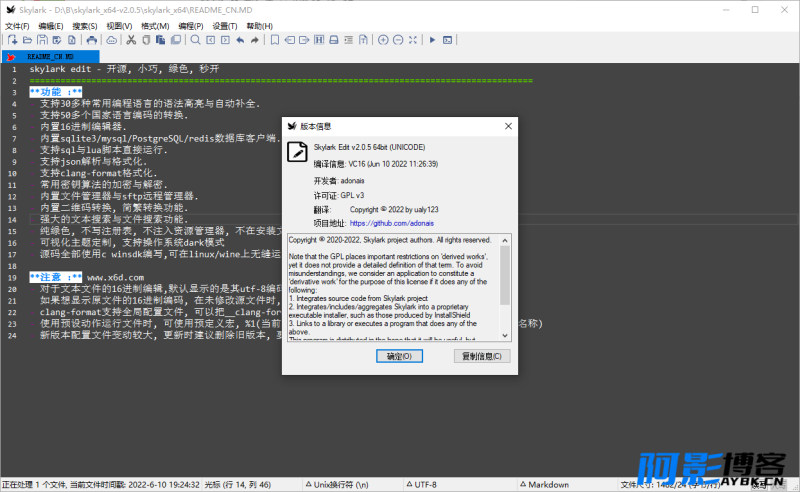Click the Zoom out minus icon
The width and height of the screenshot is (800, 492).
pyautogui.click(x=398, y=40)
